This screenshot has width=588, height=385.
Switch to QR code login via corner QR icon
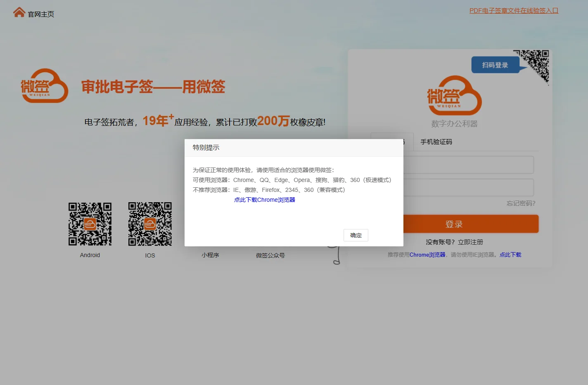pyautogui.click(x=536, y=64)
